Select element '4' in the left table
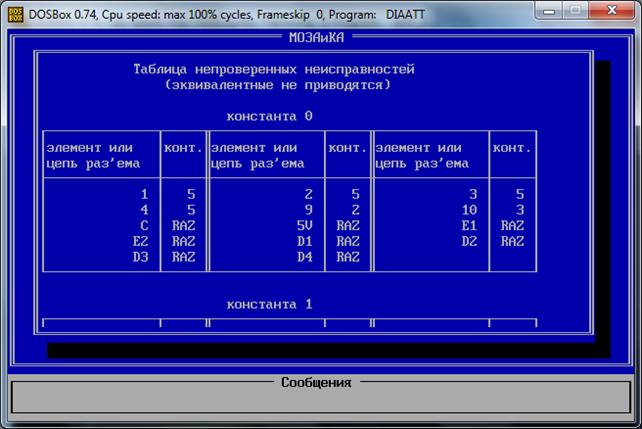The width and height of the screenshot is (642, 429). click(x=144, y=210)
